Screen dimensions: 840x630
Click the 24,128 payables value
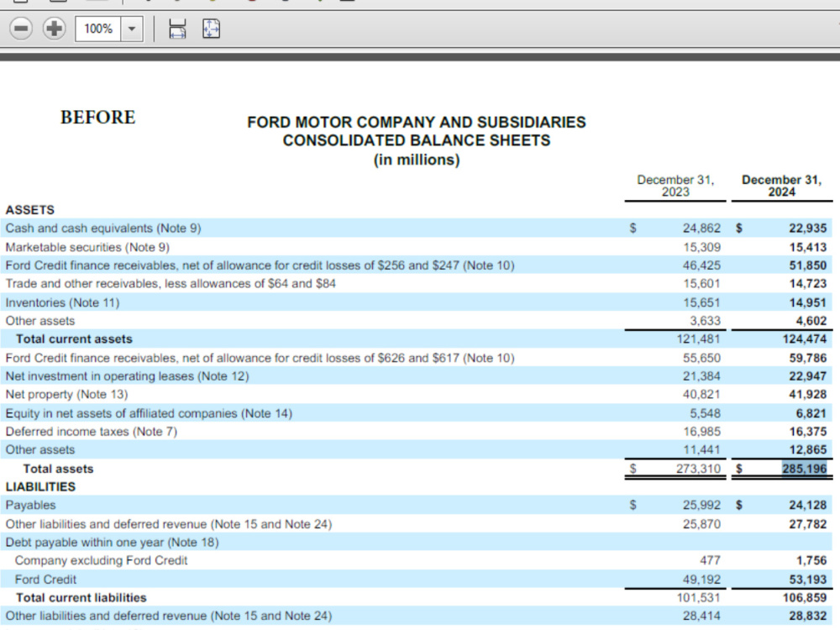(808, 505)
